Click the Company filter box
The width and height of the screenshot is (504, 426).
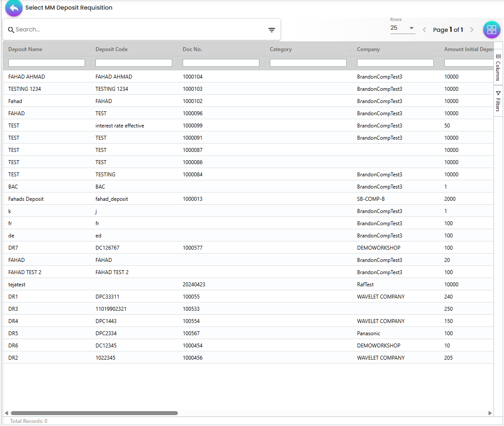(x=395, y=63)
